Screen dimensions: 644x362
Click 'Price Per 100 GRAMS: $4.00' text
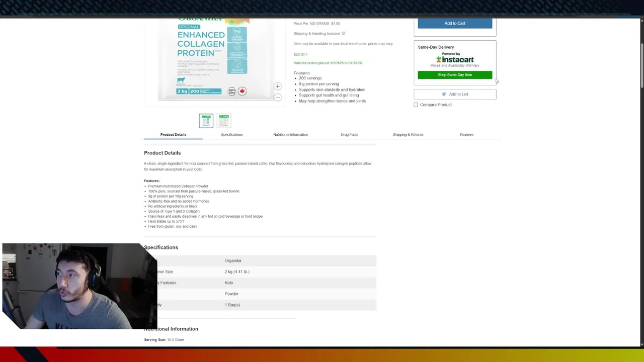click(x=317, y=24)
